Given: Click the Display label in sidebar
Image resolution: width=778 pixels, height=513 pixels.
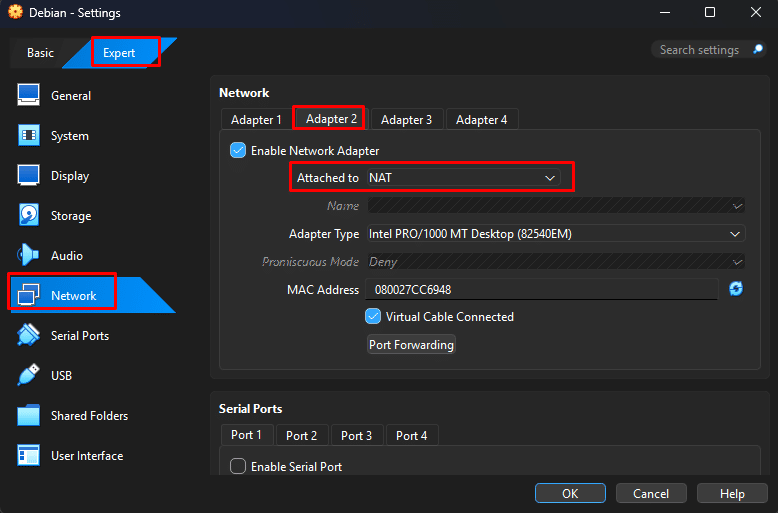Looking at the screenshot, I should [x=70, y=176].
